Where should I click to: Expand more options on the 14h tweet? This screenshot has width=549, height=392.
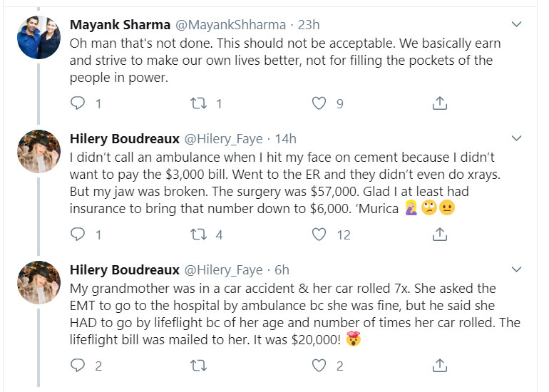pyautogui.click(x=517, y=138)
